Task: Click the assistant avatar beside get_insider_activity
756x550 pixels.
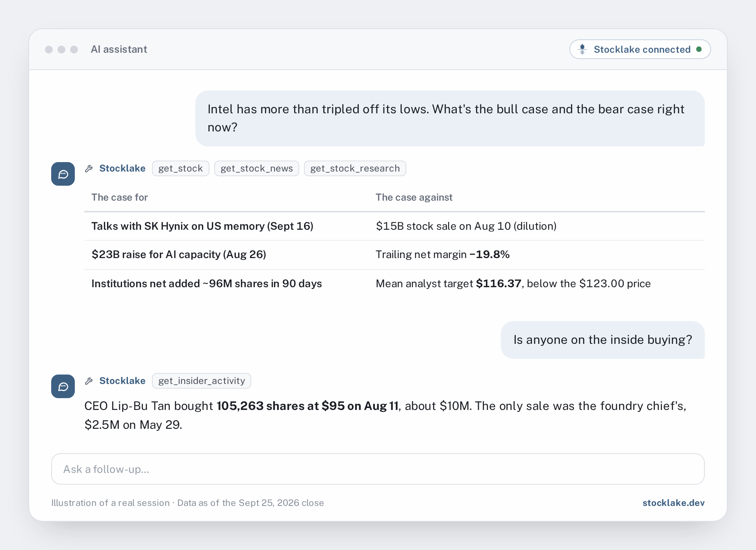Action: (63, 386)
